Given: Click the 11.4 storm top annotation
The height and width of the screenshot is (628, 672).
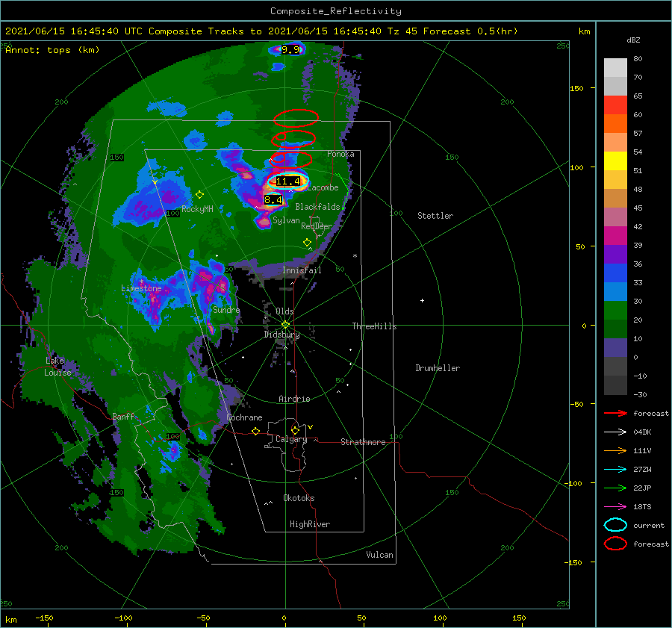Looking at the screenshot, I should pyautogui.click(x=287, y=181).
